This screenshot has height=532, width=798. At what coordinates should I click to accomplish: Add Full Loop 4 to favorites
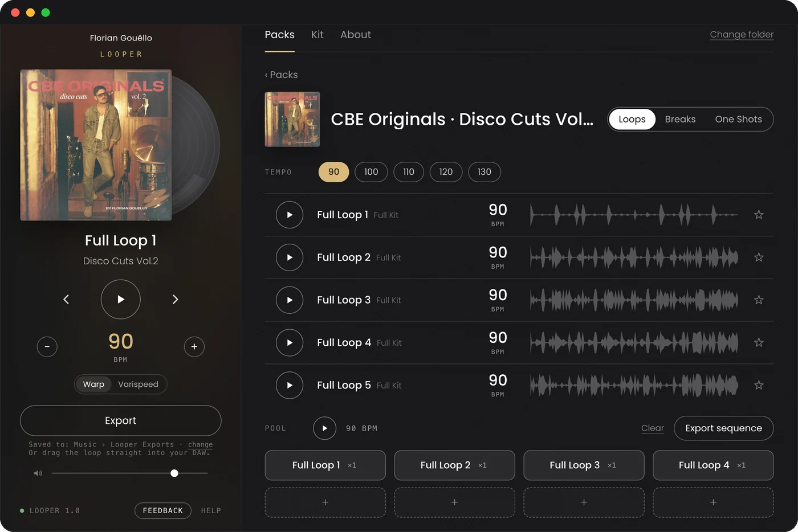(759, 343)
